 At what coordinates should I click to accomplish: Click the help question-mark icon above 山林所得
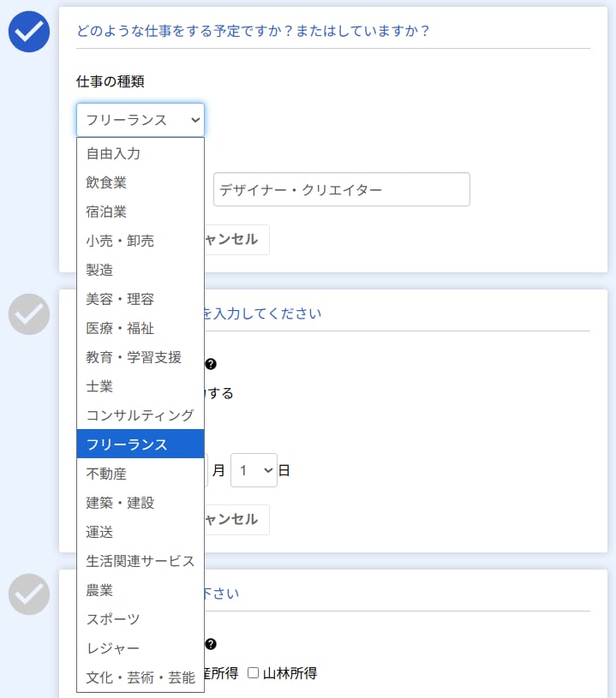tap(211, 644)
